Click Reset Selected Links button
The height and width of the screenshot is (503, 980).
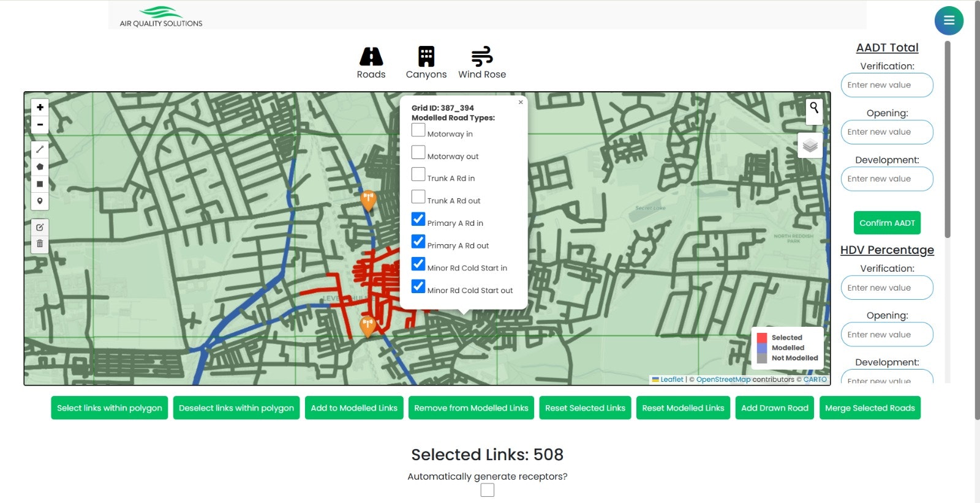pyautogui.click(x=585, y=408)
